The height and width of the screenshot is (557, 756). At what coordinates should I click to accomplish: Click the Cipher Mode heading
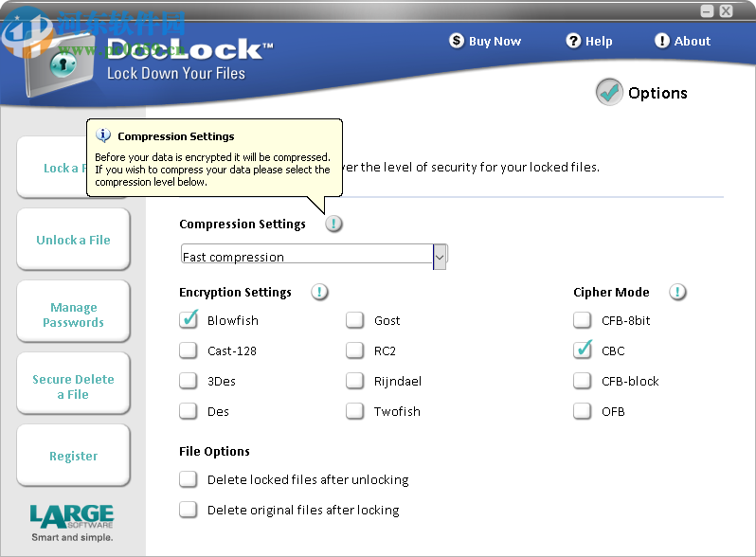coord(611,293)
